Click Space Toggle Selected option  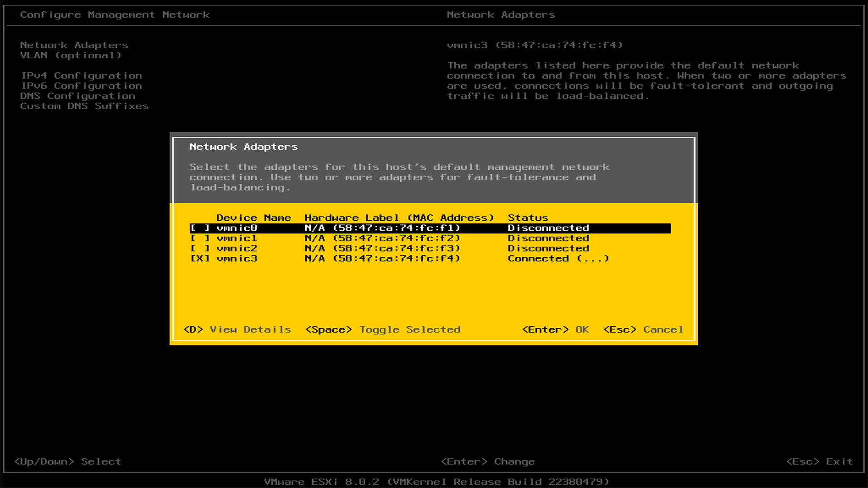pyautogui.click(x=383, y=330)
